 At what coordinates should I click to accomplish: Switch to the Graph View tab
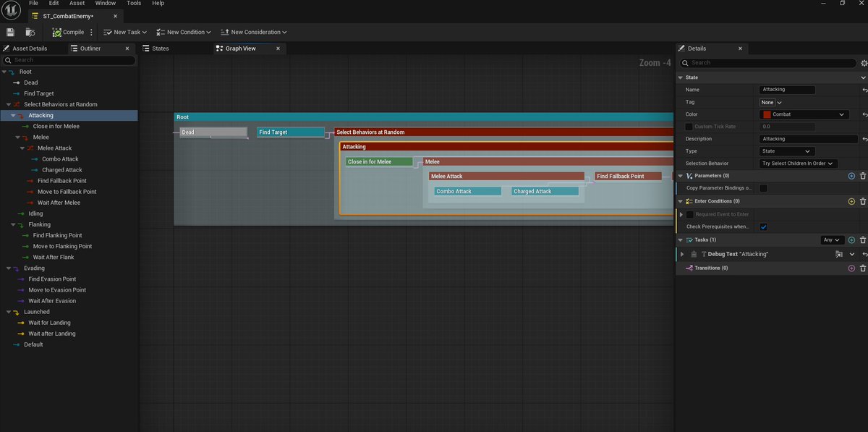[241, 48]
